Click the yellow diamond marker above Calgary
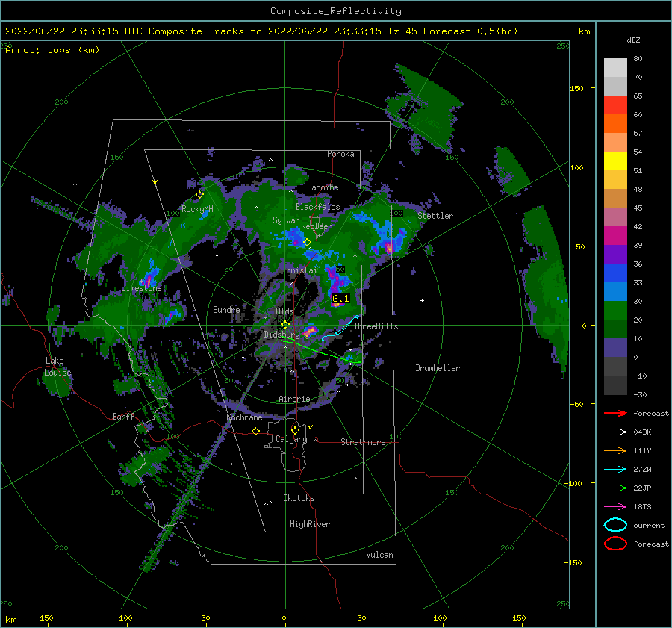This screenshot has height=628, width=672. tap(295, 430)
